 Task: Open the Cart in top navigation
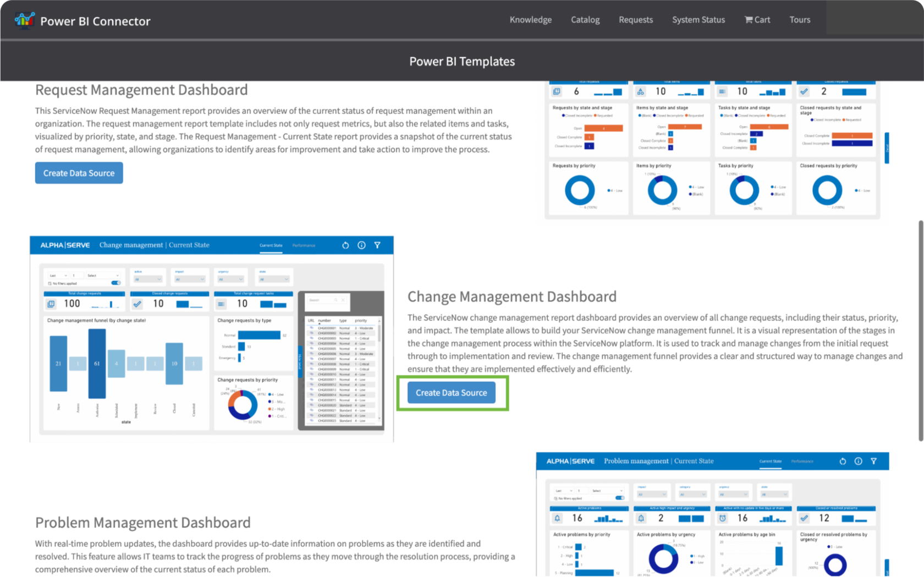click(x=757, y=20)
